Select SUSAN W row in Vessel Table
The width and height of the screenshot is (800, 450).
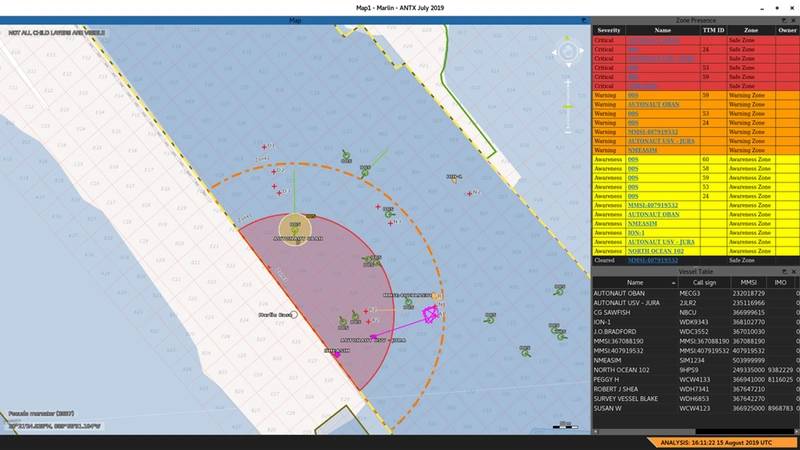click(x=694, y=408)
